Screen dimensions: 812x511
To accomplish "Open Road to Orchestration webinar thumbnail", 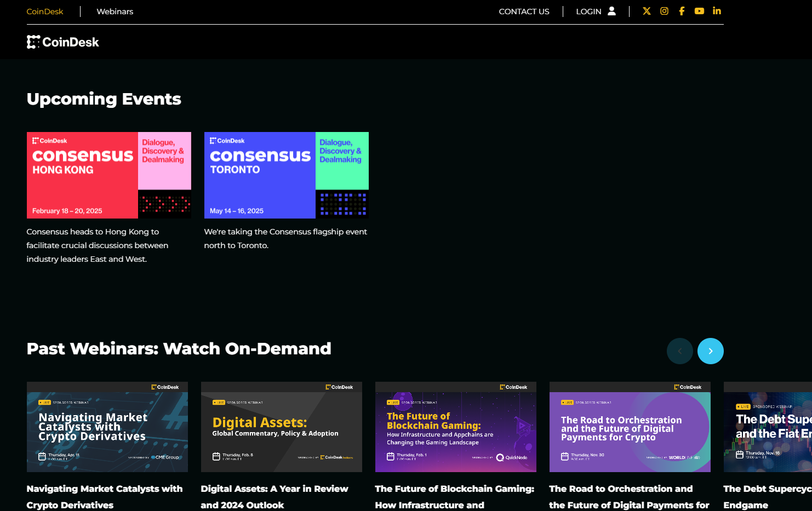I will [x=630, y=427].
